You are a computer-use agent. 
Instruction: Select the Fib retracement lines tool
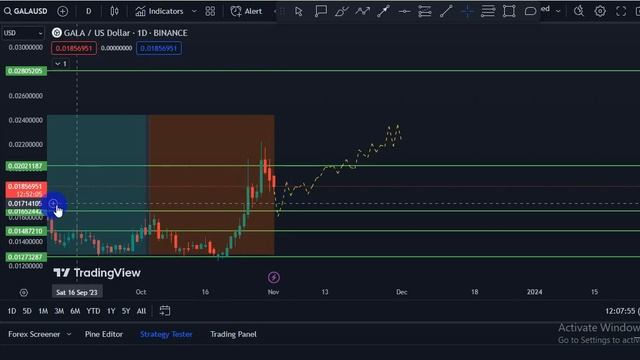(x=488, y=11)
